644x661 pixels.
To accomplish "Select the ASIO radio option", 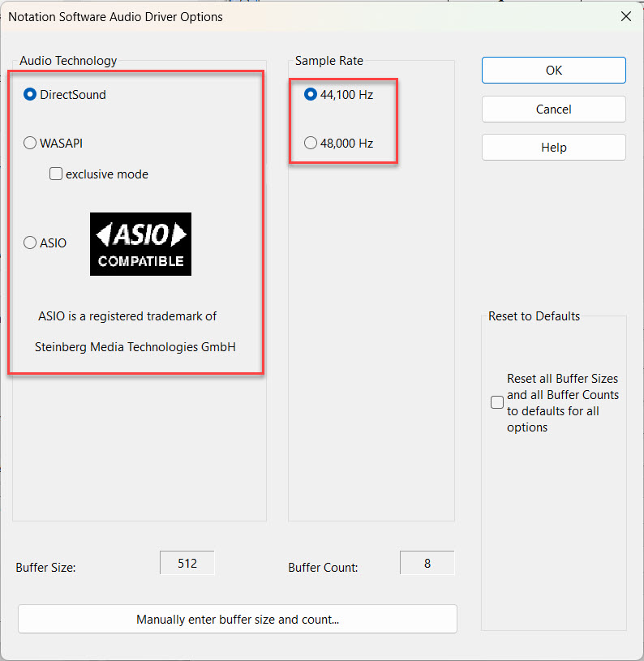I will [x=30, y=243].
